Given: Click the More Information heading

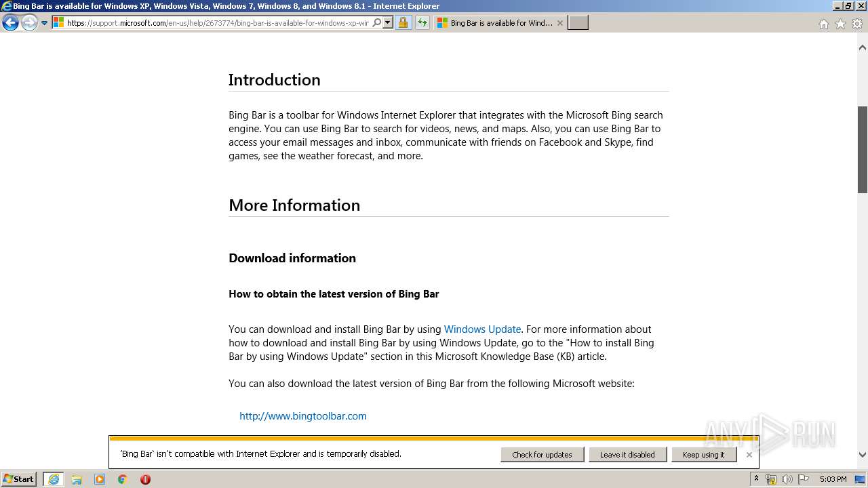Looking at the screenshot, I should (x=294, y=205).
